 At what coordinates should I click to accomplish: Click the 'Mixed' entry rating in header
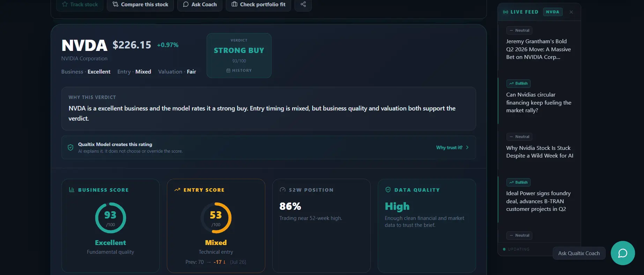click(x=143, y=71)
